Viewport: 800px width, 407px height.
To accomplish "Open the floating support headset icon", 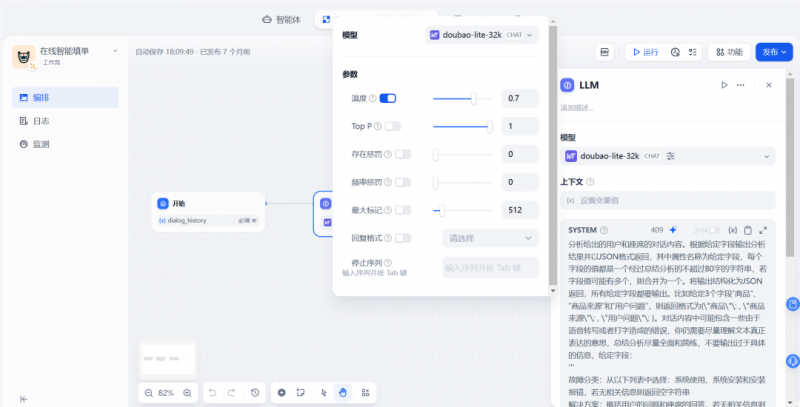I will pos(793,361).
